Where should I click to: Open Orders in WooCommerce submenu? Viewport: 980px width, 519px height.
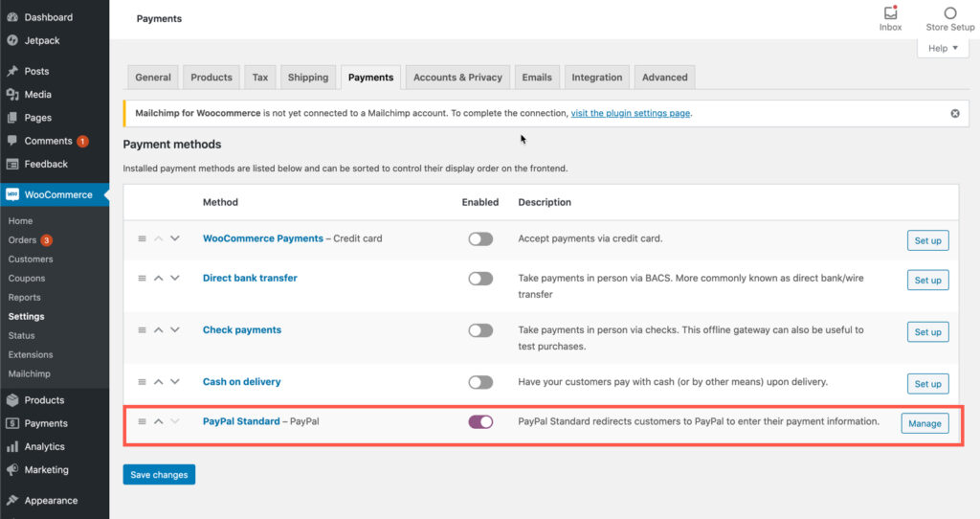[22, 240]
